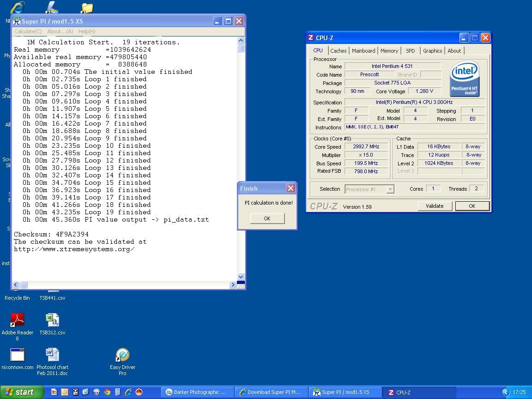Click the first quick launch icon beside Start
This screenshot has width=532, height=399.
(x=54, y=392)
